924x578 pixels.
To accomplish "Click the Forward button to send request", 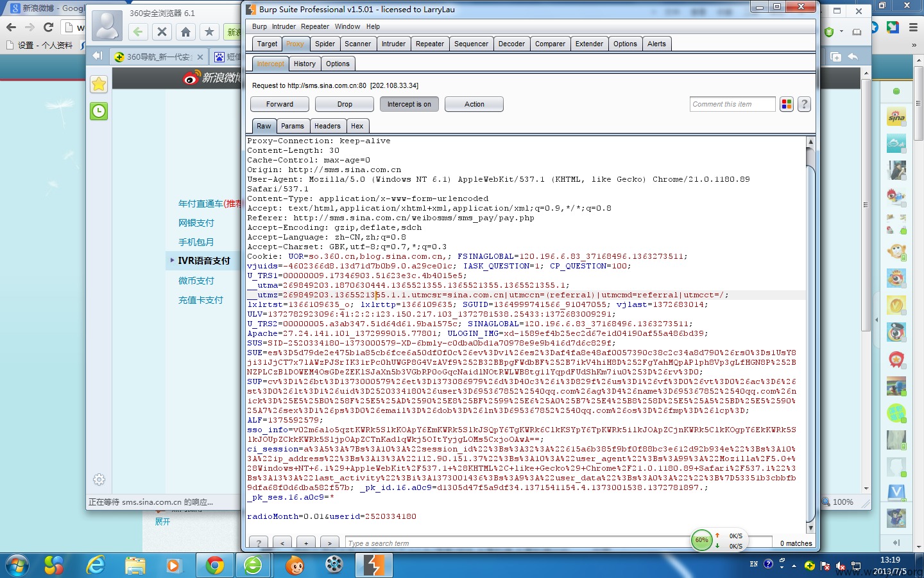I will point(279,104).
